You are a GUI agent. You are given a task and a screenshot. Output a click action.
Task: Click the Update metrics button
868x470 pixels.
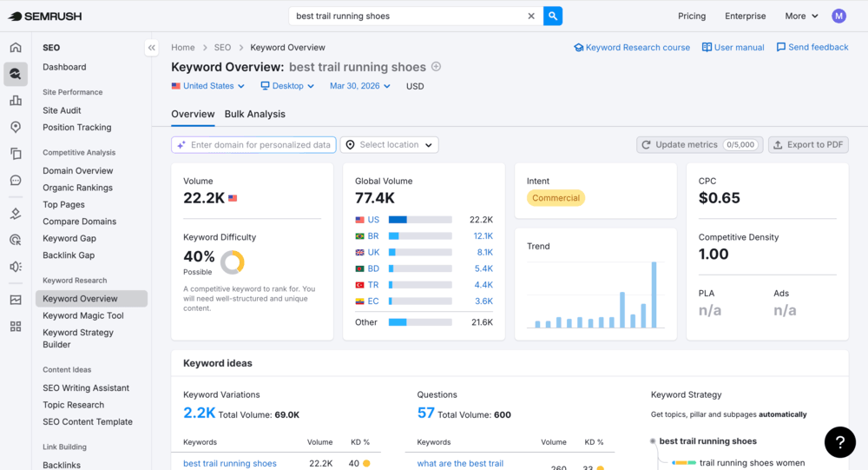pyautogui.click(x=700, y=145)
